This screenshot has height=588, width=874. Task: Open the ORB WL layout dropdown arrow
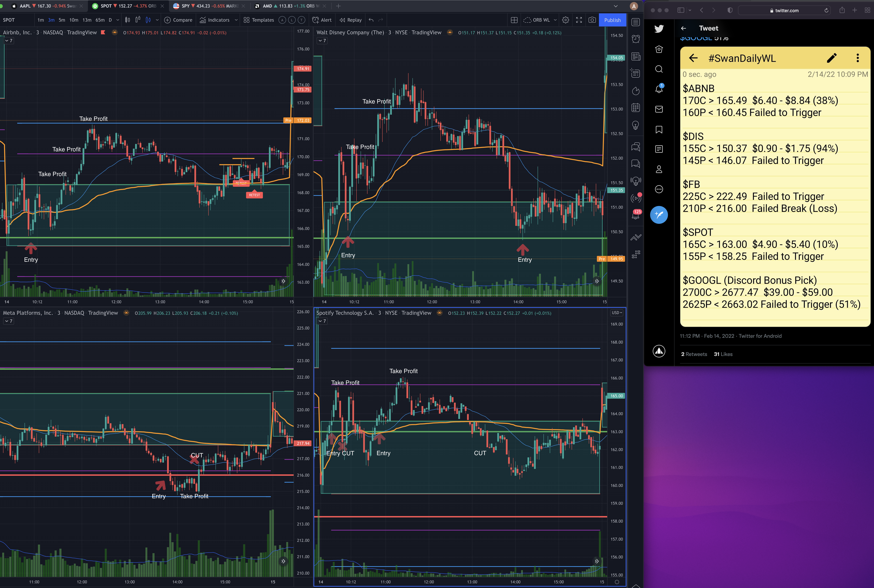[x=555, y=20]
